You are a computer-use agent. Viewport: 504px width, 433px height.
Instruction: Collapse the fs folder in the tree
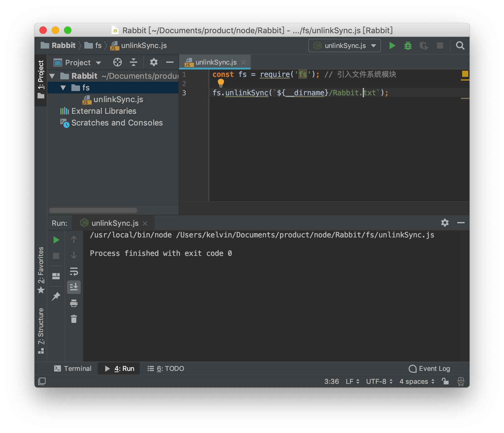coord(63,88)
